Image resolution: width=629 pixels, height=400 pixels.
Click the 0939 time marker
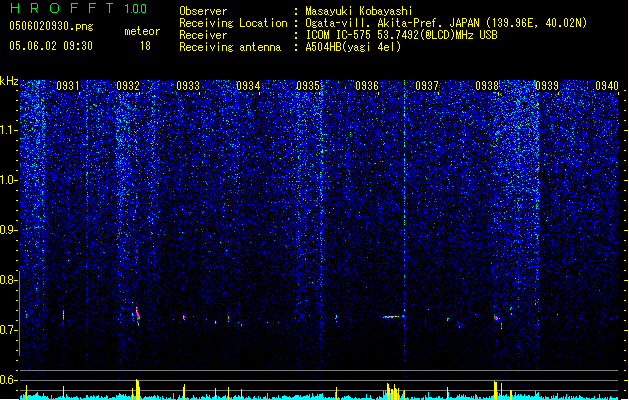pos(547,86)
